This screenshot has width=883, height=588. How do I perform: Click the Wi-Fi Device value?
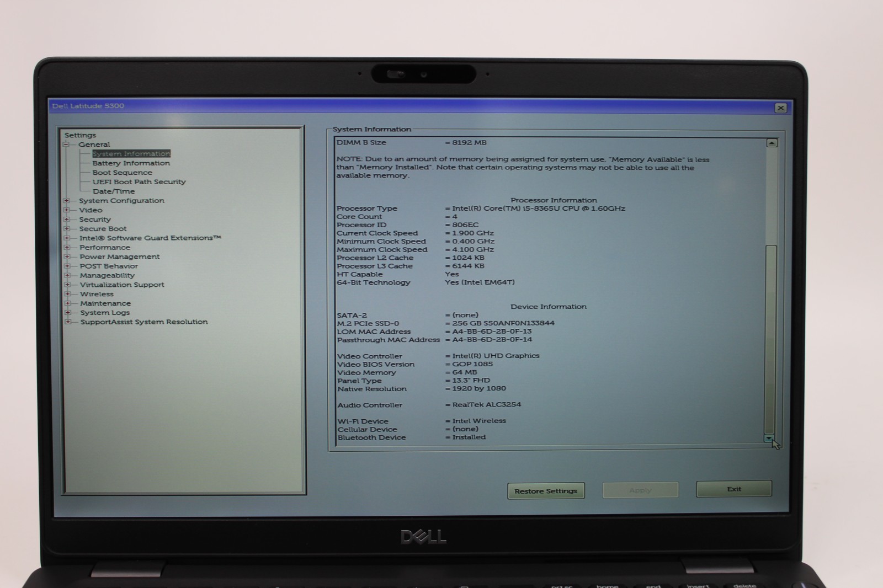coord(479,421)
